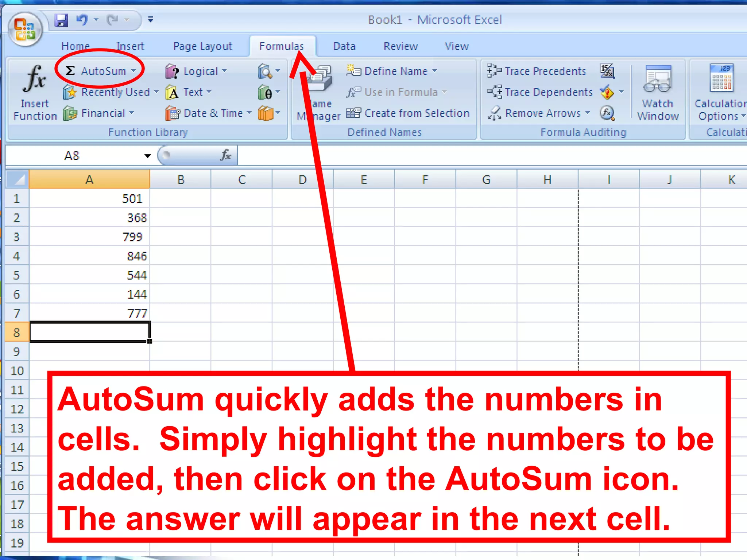The height and width of the screenshot is (560, 747).
Task: Expand the AutoSum dropdown arrow
Action: 133,71
